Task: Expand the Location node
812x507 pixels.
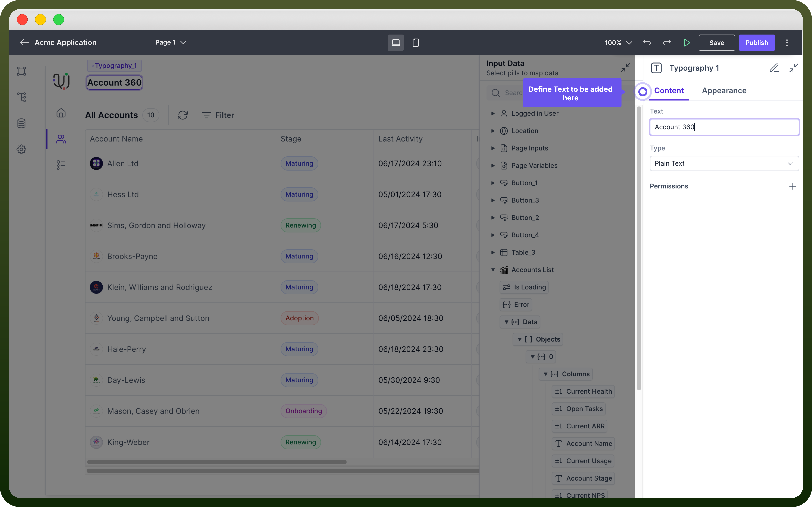Action: 493,131
